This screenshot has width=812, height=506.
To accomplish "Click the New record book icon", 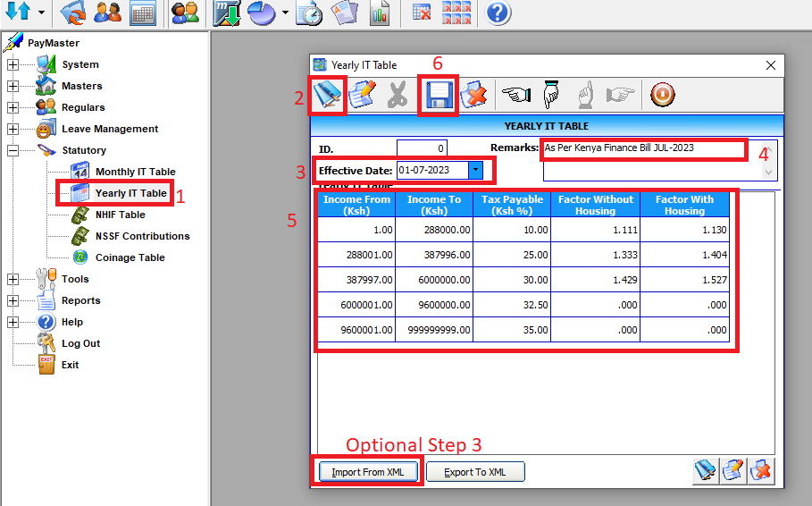I will 327,95.
